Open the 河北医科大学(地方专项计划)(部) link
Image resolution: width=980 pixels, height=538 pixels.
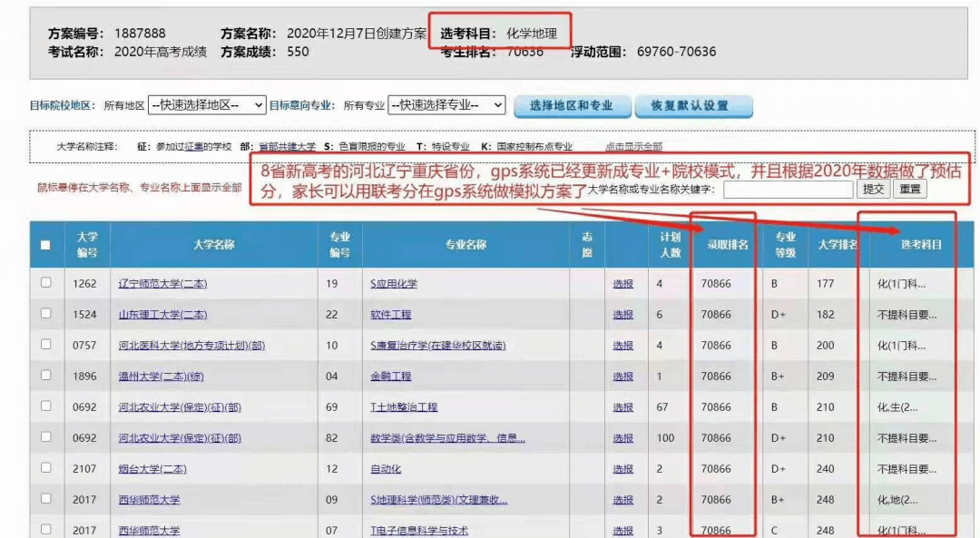click(x=191, y=346)
